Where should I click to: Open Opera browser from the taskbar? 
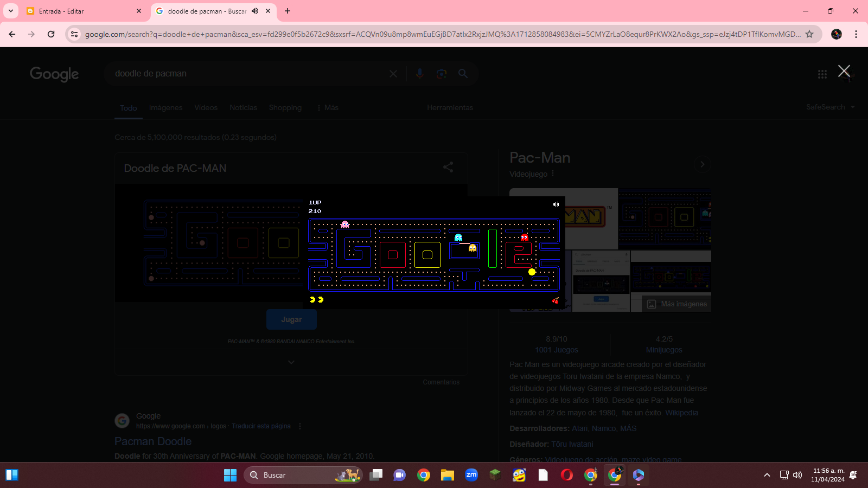[x=567, y=475]
